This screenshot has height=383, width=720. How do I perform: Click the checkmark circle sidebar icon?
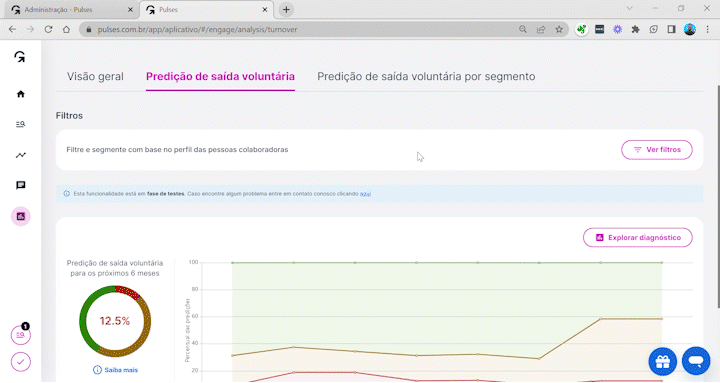[21, 362]
